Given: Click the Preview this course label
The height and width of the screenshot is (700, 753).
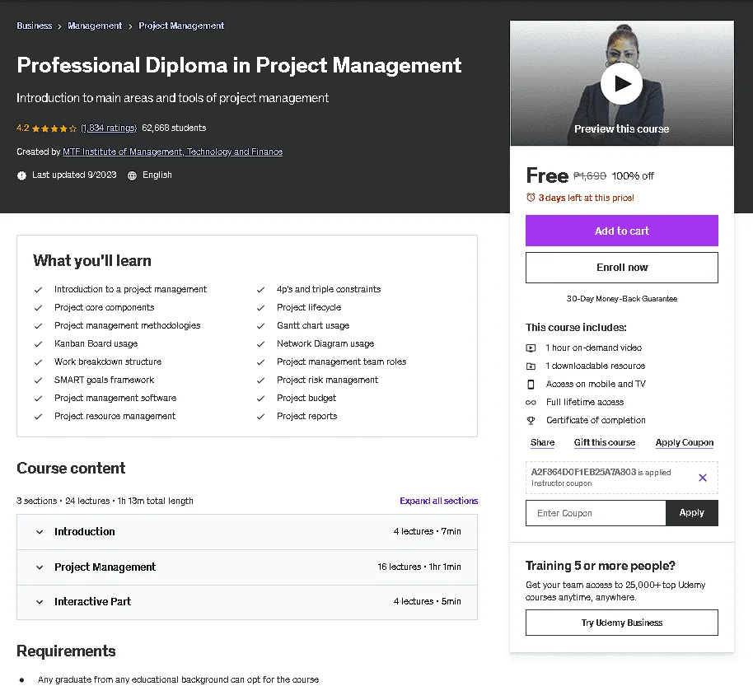Looking at the screenshot, I should coord(621,129).
